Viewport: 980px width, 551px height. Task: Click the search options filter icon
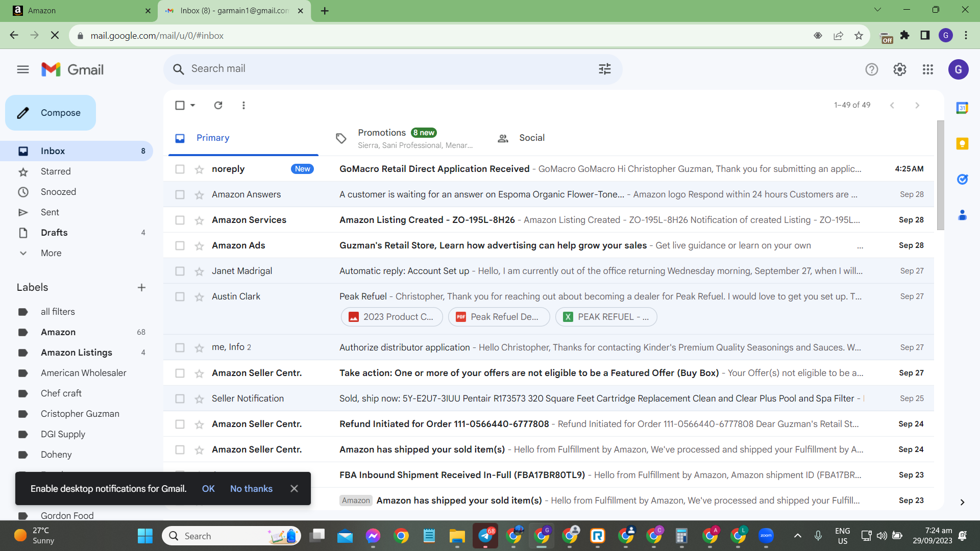(x=604, y=69)
